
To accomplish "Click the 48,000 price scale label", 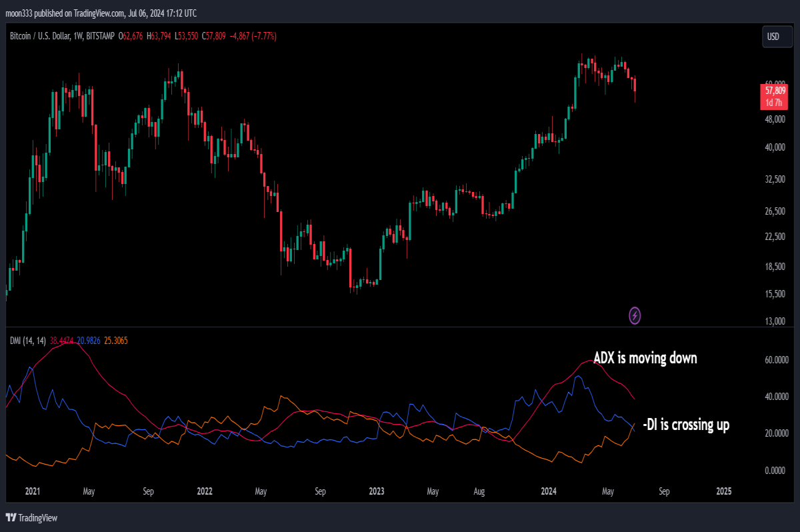I will tap(775, 120).
